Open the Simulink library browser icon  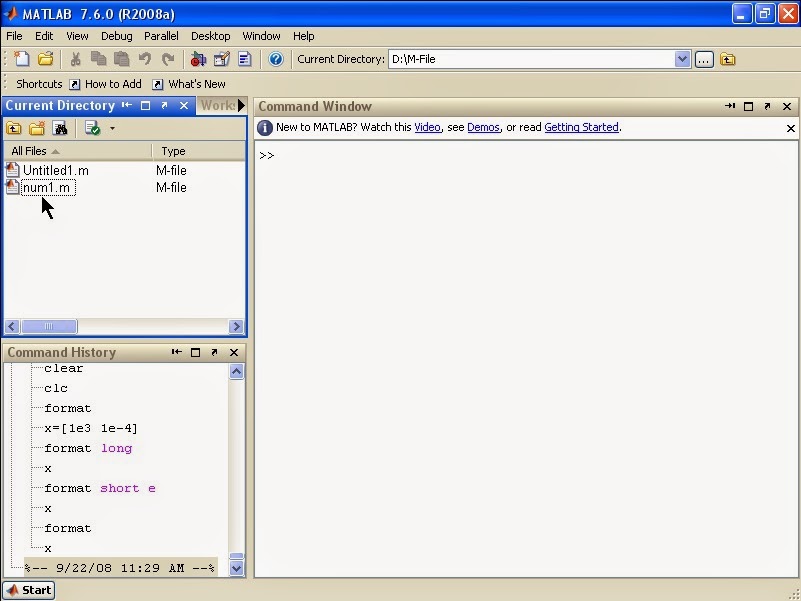[x=199, y=59]
